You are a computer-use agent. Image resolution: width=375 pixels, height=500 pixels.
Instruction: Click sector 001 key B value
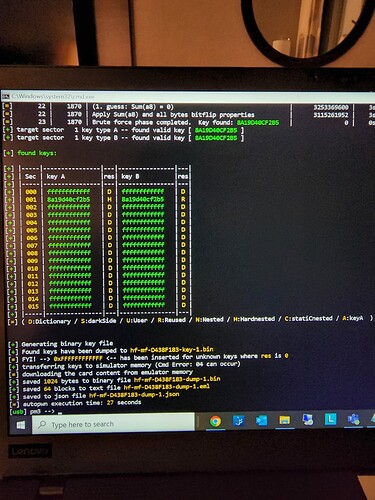pos(143,199)
